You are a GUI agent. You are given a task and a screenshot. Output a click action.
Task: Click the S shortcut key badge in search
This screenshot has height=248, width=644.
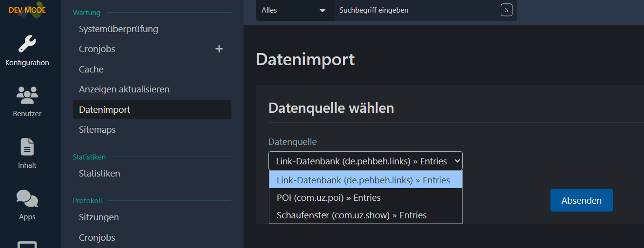tap(506, 10)
